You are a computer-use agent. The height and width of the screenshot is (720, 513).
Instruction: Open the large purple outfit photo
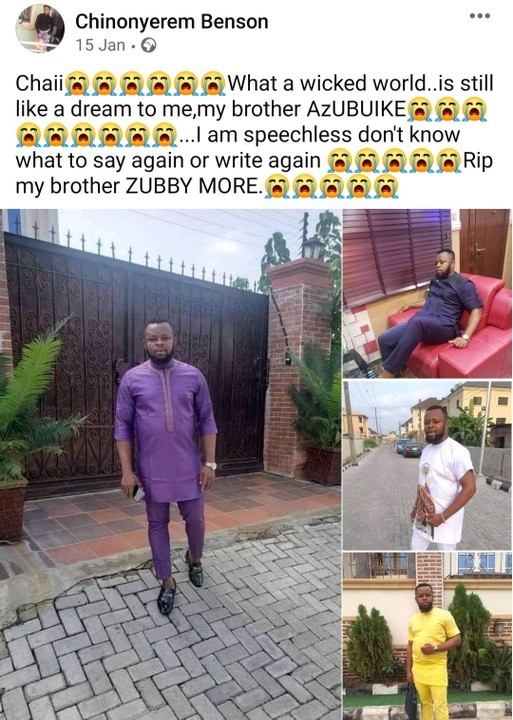[x=170, y=464]
